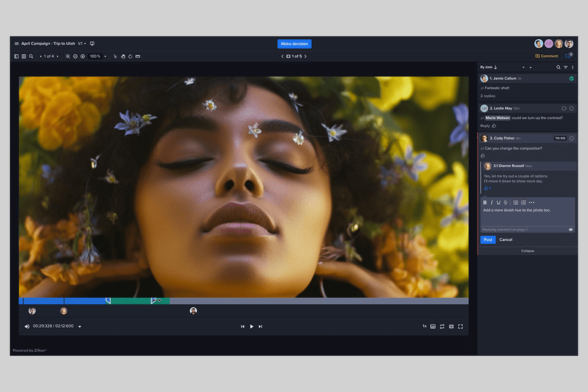Mute the video volume
Viewport: 588px width, 392px height.
point(27,326)
